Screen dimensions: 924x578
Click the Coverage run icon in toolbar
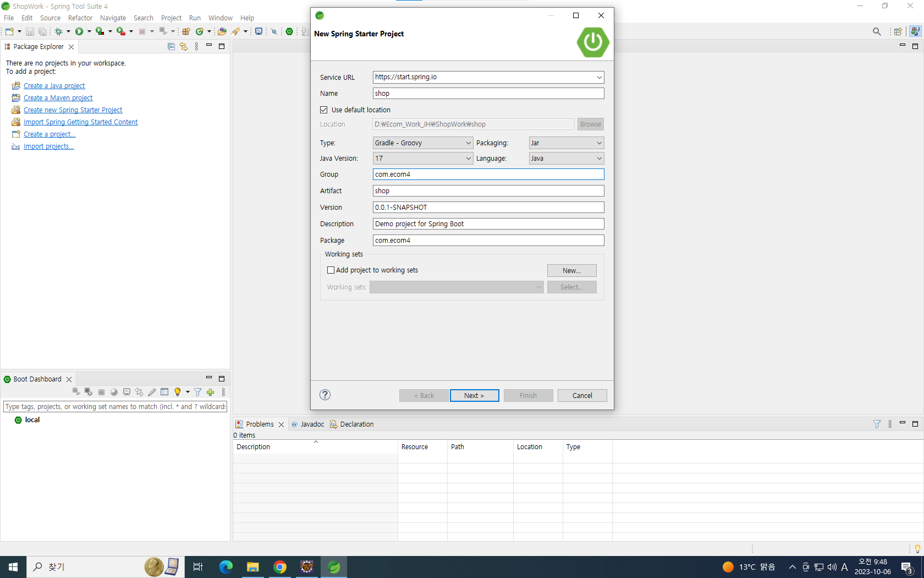click(100, 31)
